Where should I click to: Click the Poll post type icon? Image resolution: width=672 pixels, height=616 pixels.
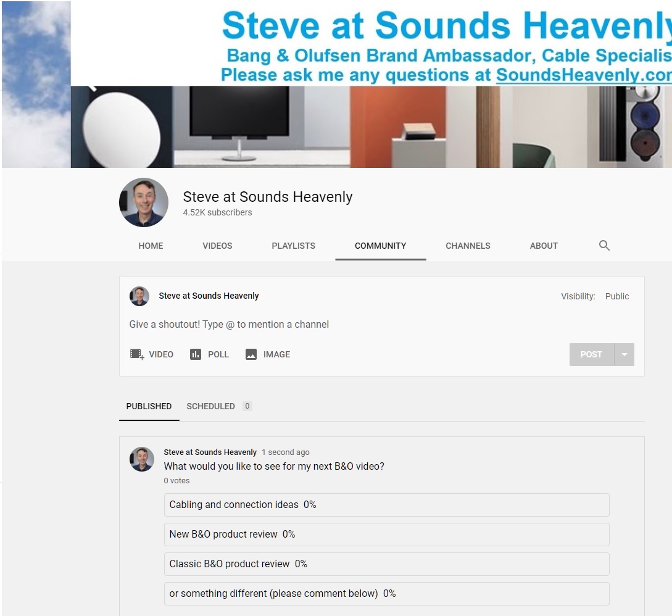196,354
